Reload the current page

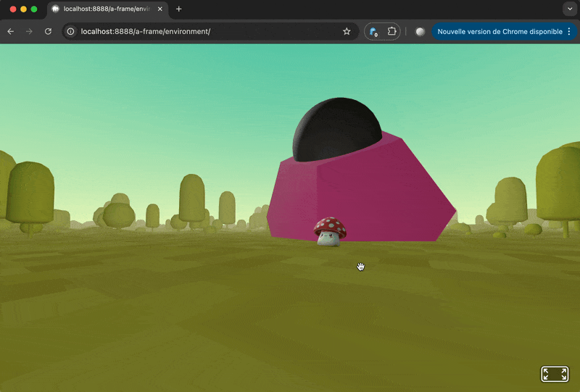click(48, 32)
